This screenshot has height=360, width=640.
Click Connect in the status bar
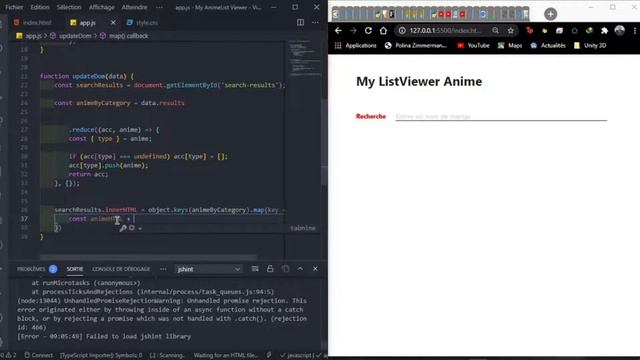(x=38, y=356)
